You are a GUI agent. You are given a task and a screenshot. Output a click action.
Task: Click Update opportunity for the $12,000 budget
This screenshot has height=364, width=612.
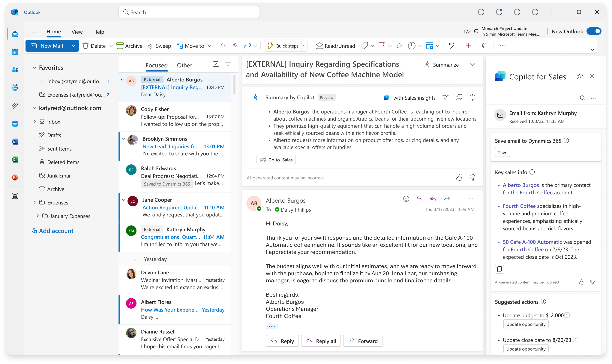[x=526, y=324]
